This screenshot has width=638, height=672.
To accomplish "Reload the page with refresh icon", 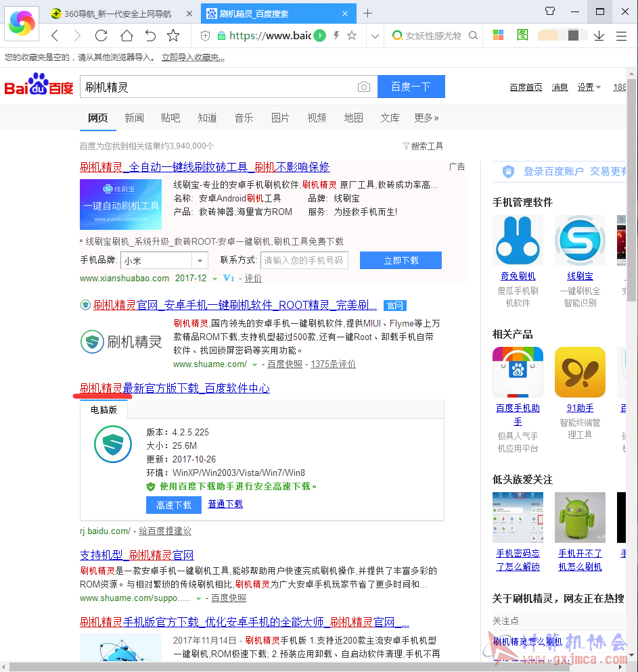I will [101, 35].
